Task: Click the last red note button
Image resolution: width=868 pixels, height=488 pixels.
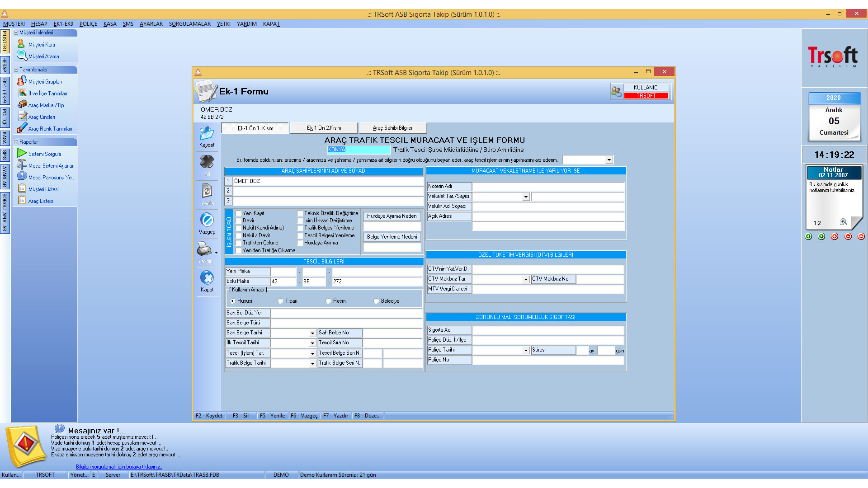Action: click(861, 236)
